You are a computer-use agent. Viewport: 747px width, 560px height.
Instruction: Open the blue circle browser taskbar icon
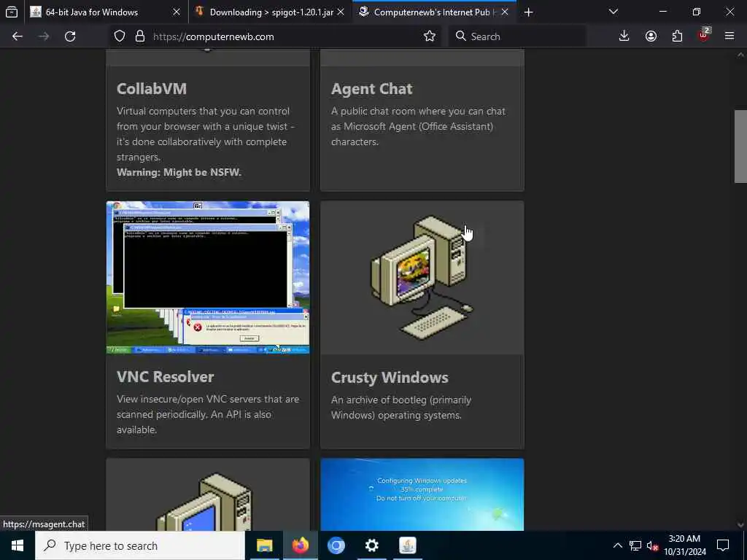click(x=336, y=545)
